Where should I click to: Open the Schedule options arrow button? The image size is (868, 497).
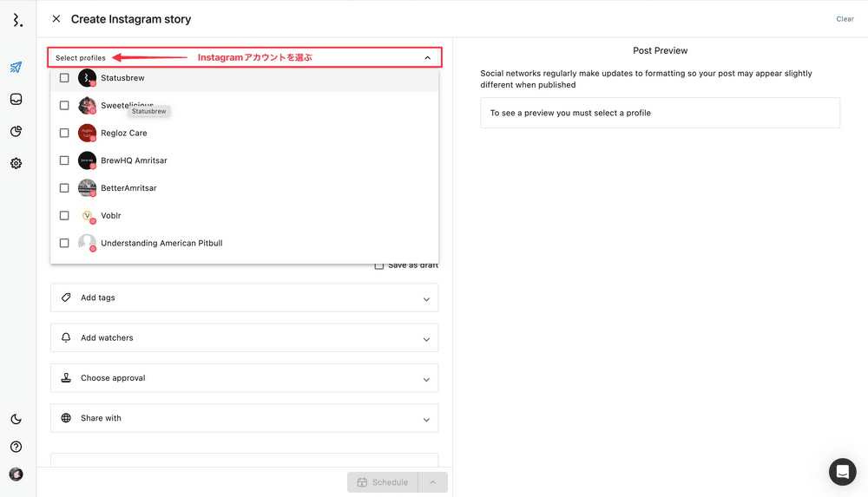(x=432, y=482)
